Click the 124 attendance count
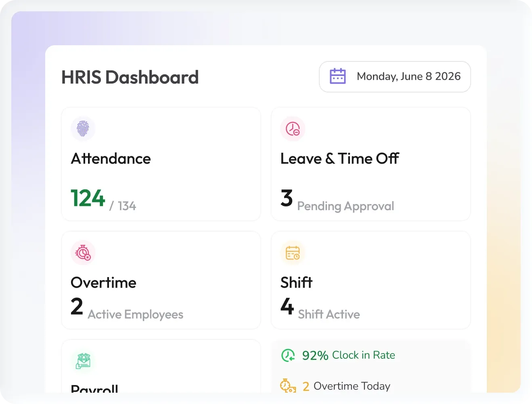This screenshot has height=404, width=532. 88,198
